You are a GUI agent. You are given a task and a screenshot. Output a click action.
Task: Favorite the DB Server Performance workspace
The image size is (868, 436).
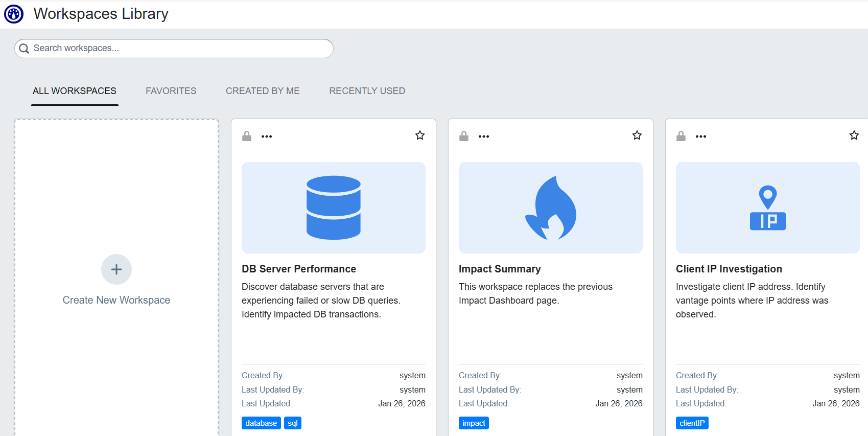(x=420, y=135)
